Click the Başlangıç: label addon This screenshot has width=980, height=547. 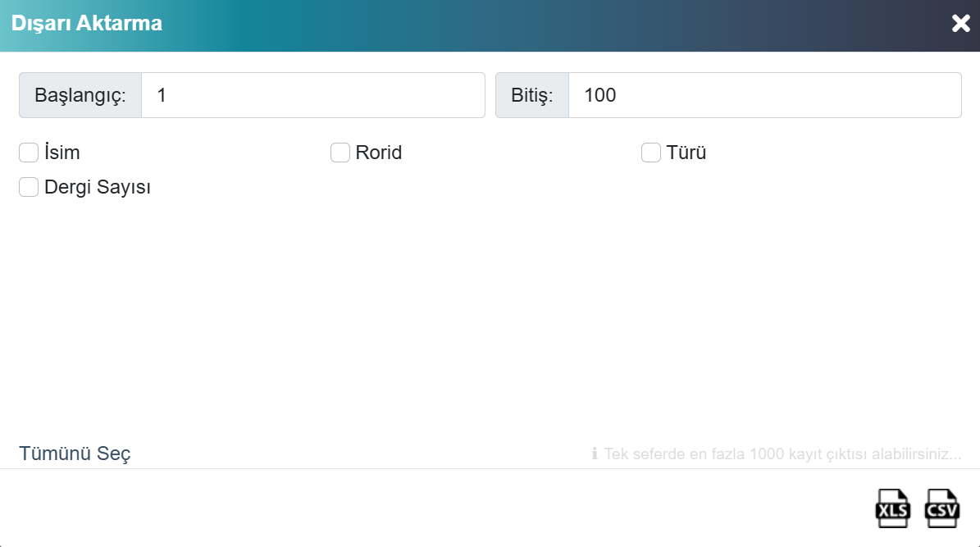tap(80, 95)
